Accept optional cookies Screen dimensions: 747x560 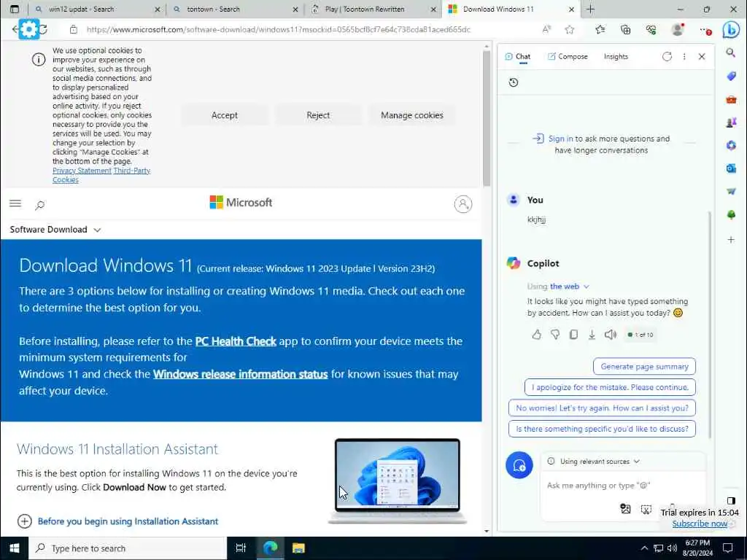pyautogui.click(x=225, y=115)
